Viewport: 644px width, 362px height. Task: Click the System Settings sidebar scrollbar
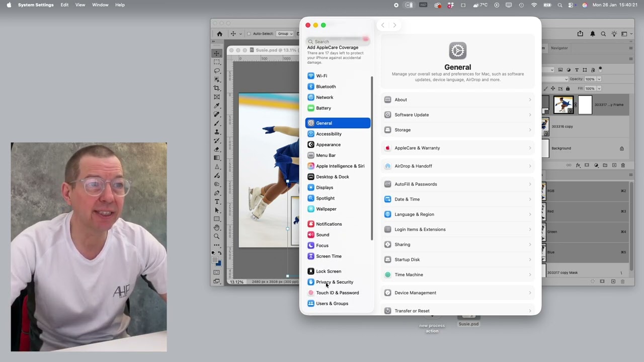(372, 158)
